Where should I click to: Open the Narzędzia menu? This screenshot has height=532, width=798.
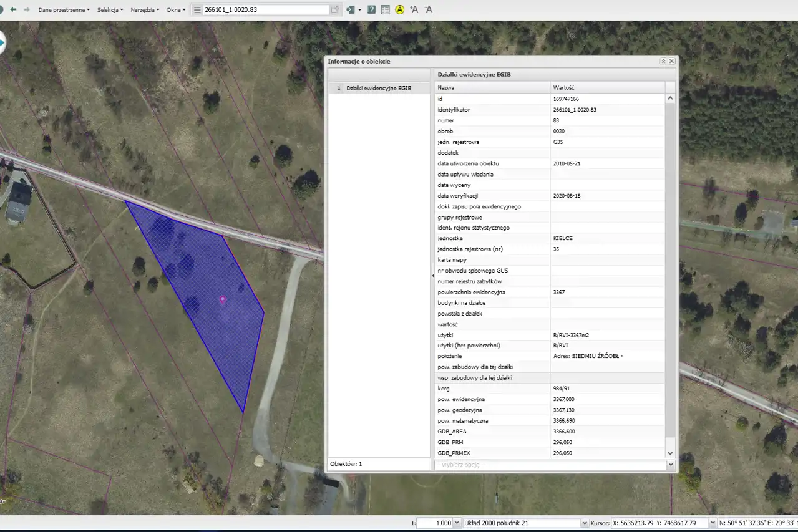[x=145, y=10]
